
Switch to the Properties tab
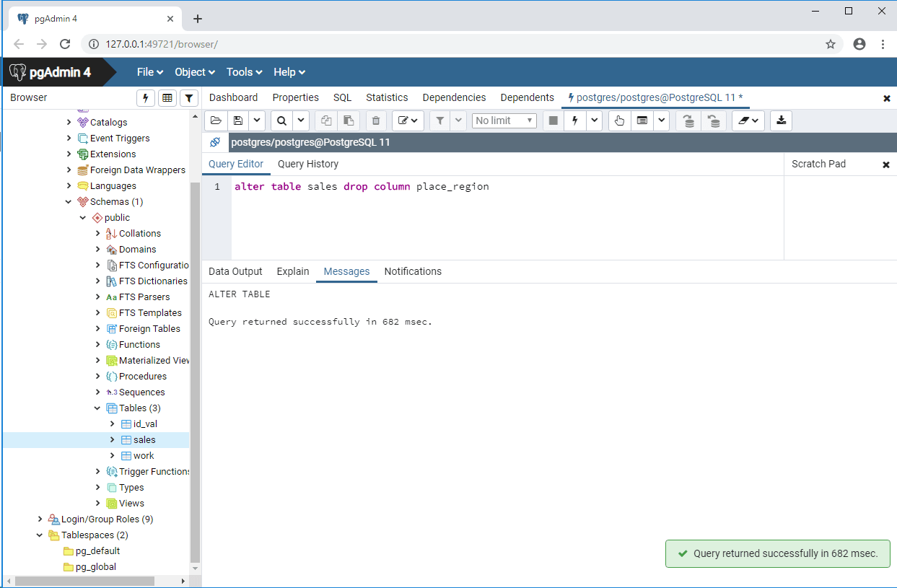pyautogui.click(x=295, y=97)
